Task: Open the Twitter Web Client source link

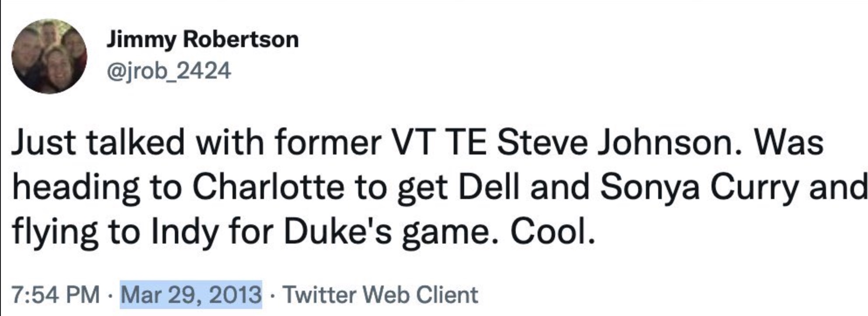Action: 380,295
